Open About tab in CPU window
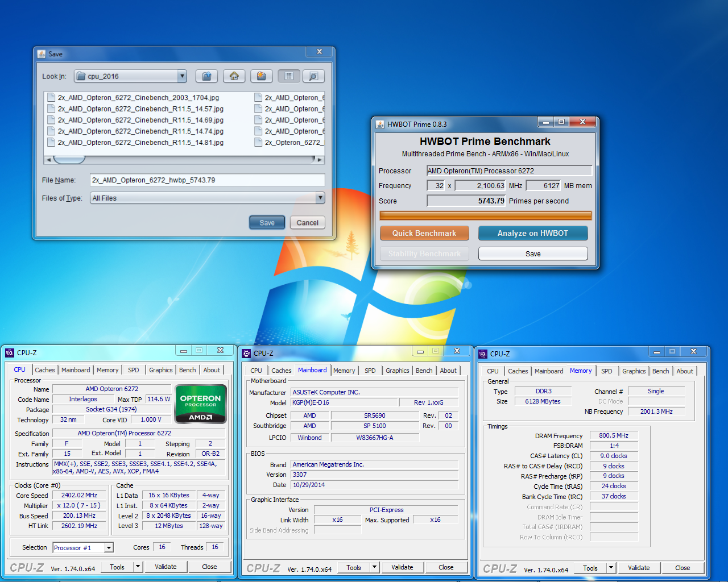The image size is (728, 582). 212,370
